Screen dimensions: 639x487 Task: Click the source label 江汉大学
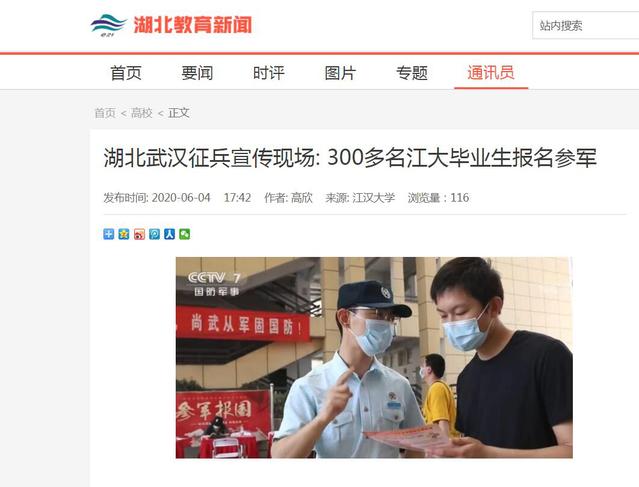click(374, 198)
